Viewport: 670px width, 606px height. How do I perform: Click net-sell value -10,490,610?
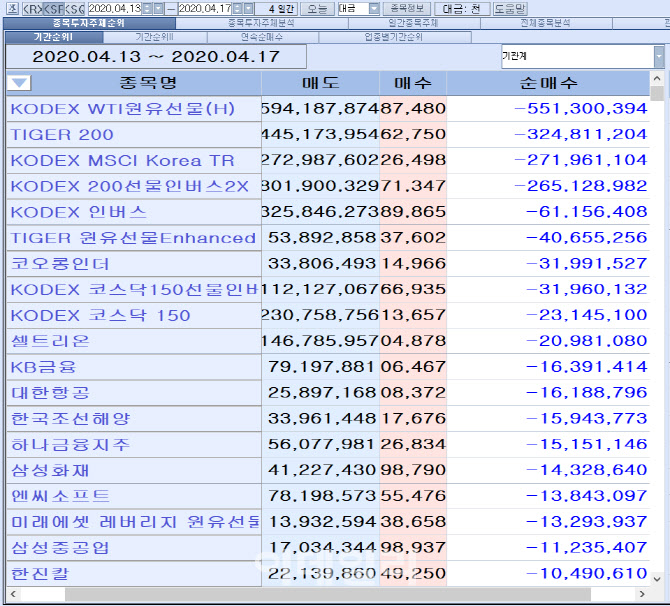click(x=587, y=573)
